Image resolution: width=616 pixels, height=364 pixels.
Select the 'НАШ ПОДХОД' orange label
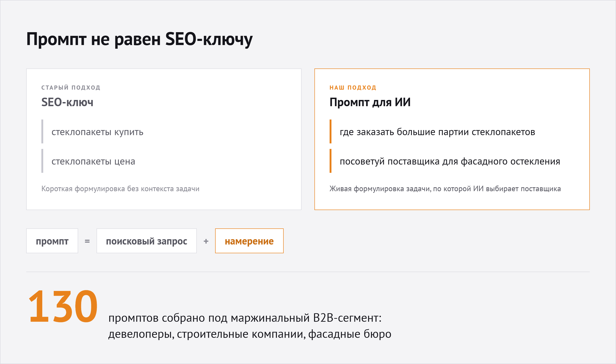coord(353,88)
